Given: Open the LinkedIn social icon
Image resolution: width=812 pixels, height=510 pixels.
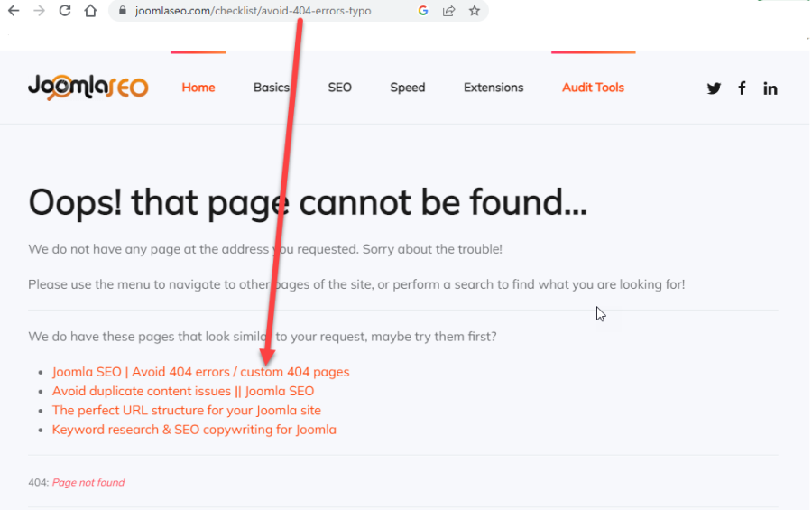Looking at the screenshot, I should (770, 88).
